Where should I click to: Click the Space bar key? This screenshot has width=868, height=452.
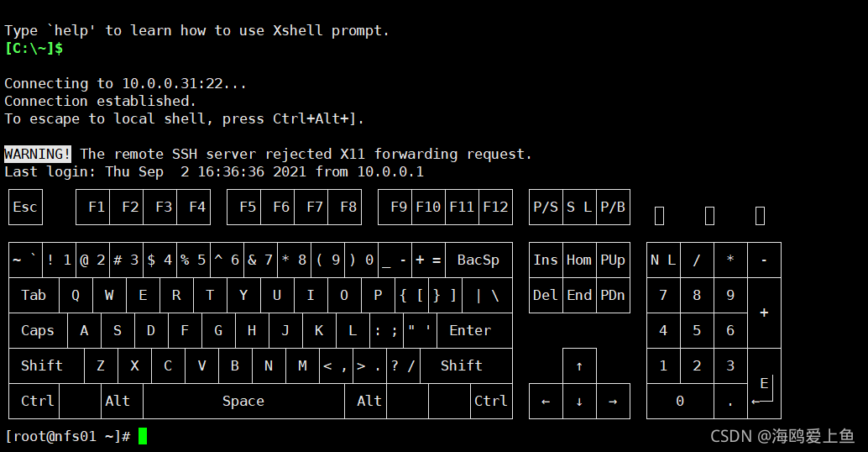coord(243,401)
